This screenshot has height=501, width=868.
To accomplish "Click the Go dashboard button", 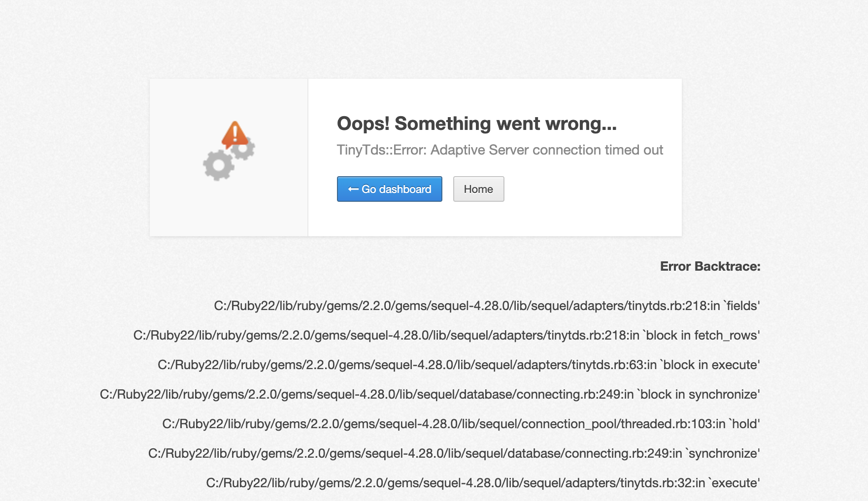I will tap(389, 189).
